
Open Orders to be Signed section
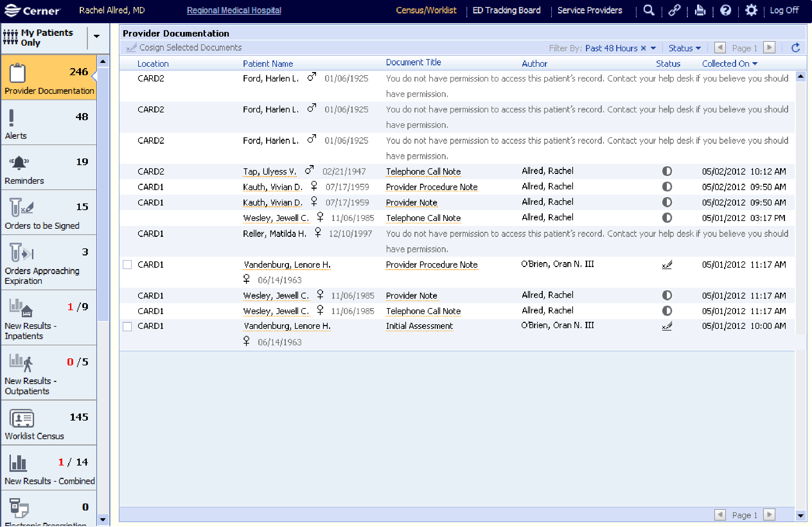pyautogui.click(x=49, y=213)
